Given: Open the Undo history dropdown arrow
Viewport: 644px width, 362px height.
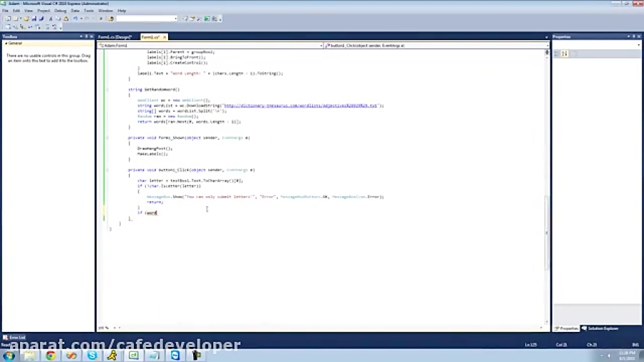Looking at the screenshot, I should coord(82,19).
